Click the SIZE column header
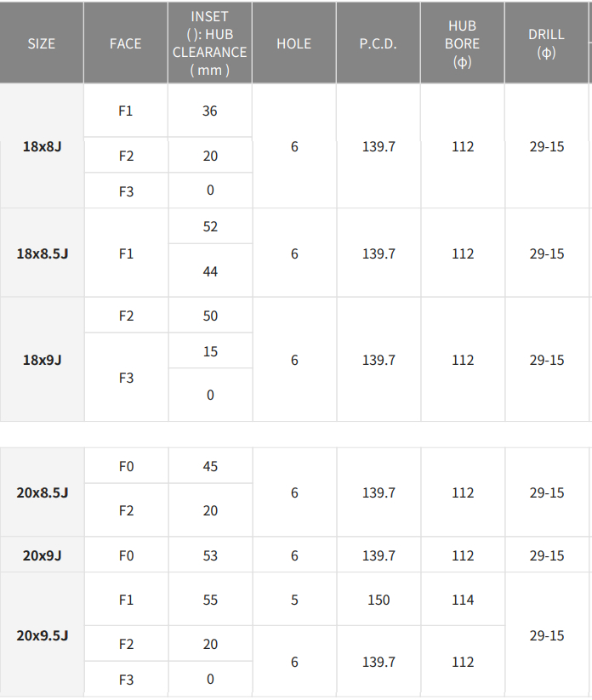This screenshot has height=700, width=592. pyautogui.click(x=41, y=43)
